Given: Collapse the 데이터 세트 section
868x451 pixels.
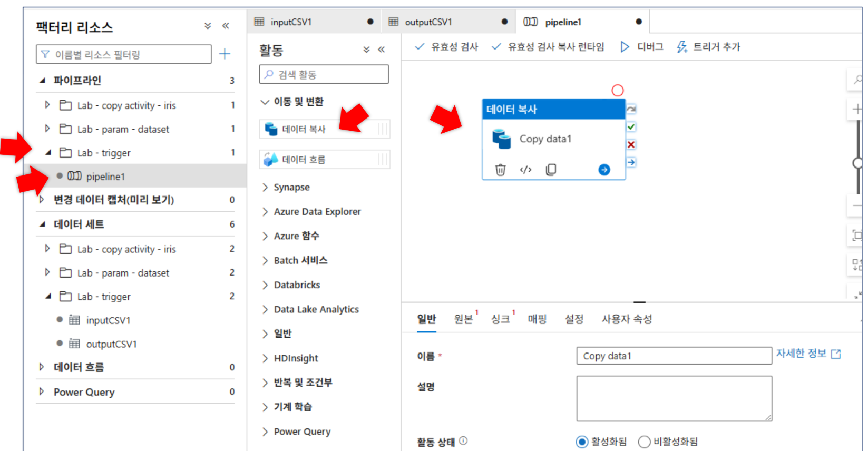Looking at the screenshot, I should [43, 224].
